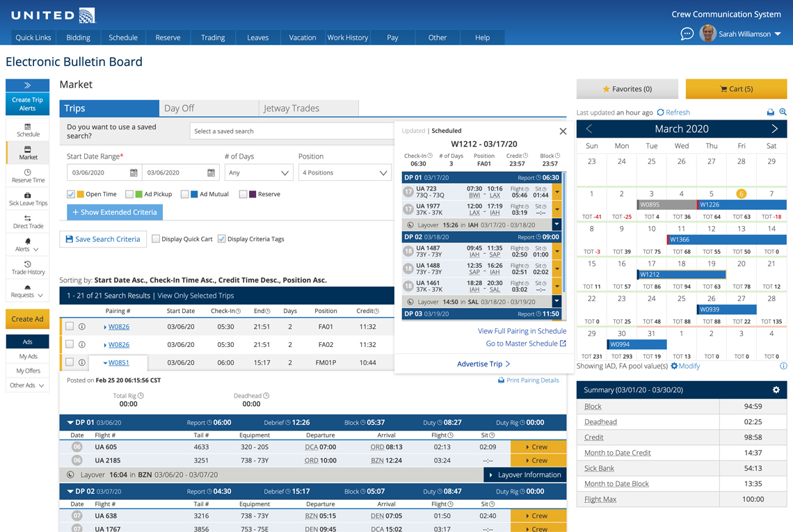Expand the Alerts sidebar menu
This screenshot has width=793, height=532.
28,245
